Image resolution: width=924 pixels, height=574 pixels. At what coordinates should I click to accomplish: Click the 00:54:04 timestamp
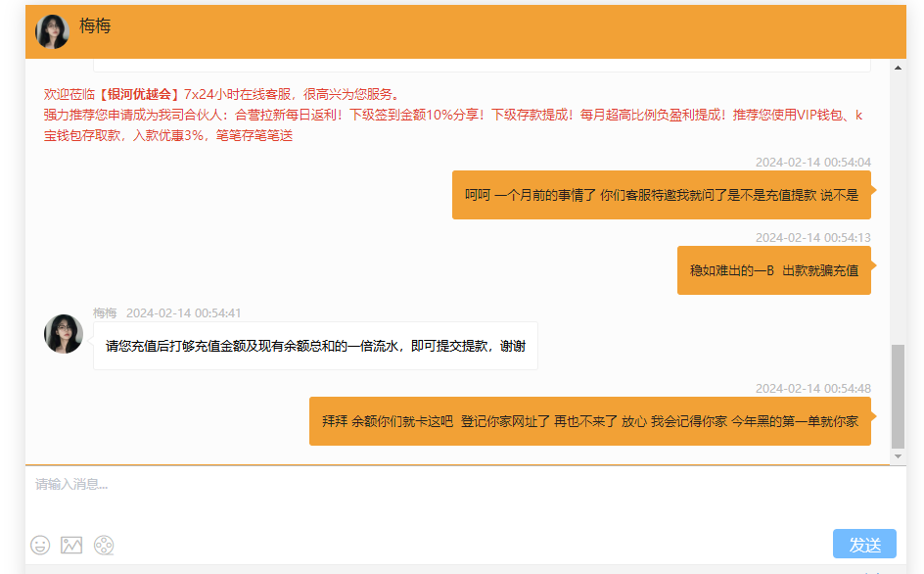tap(812, 163)
